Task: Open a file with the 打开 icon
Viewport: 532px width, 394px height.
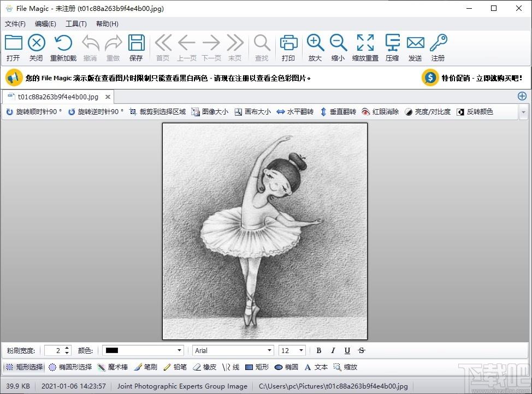Action: (14, 47)
